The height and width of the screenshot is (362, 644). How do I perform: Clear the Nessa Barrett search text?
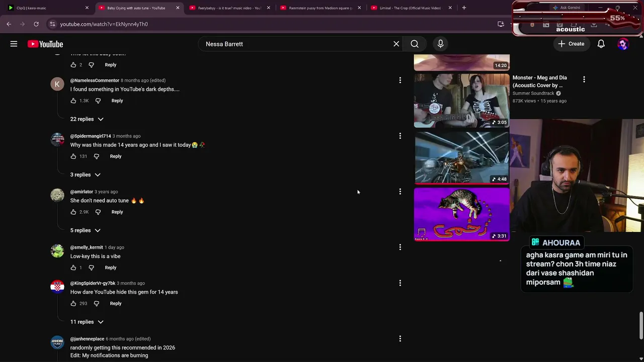click(396, 44)
